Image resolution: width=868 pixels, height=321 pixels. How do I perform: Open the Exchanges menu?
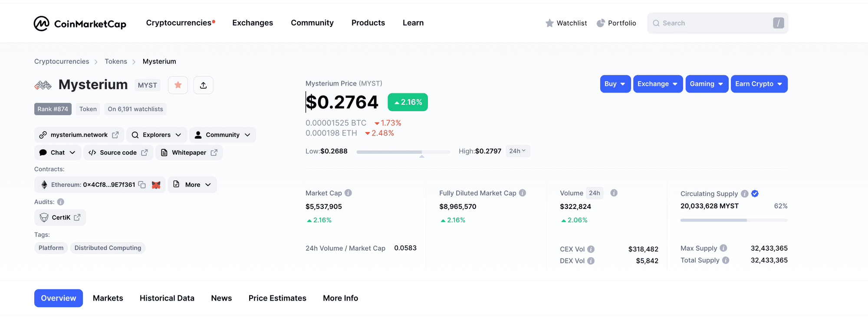click(x=253, y=23)
